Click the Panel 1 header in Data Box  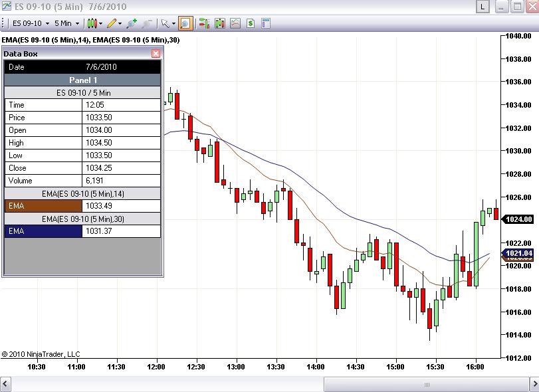[x=82, y=80]
